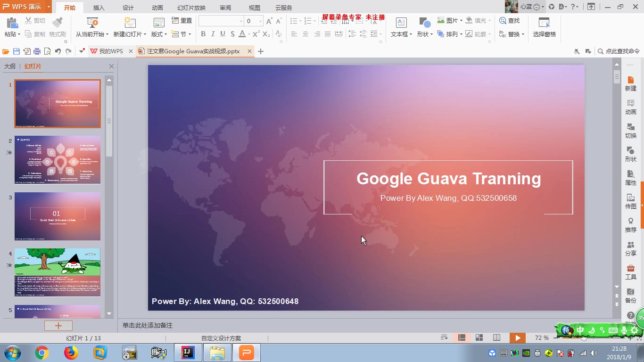Open Firefox from the Windows taskbar
Image resolution: width=644 pixels, height=362 pixels.
pos(71,352)
